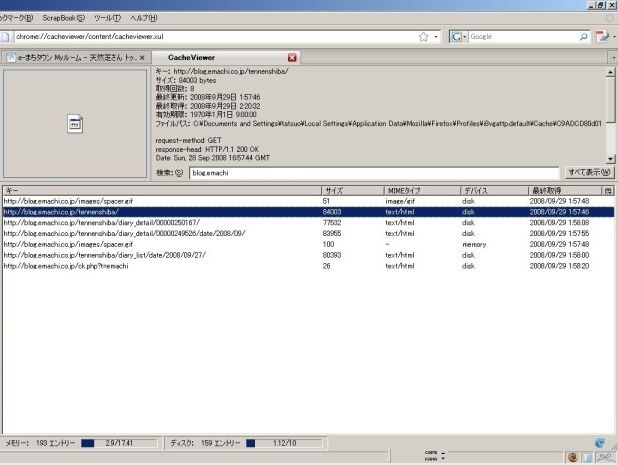
Task: Click the column picker icon in list header
Action: point(608,190)
